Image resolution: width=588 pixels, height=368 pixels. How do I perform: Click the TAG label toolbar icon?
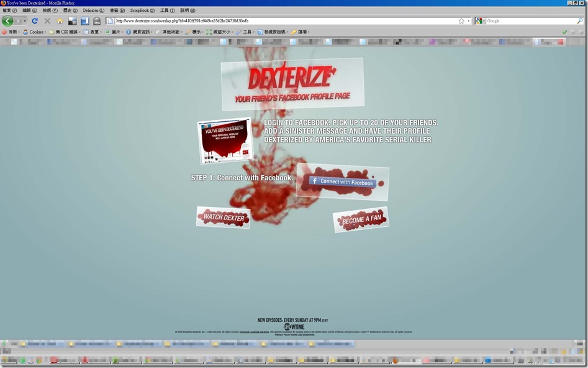[97, 21]
